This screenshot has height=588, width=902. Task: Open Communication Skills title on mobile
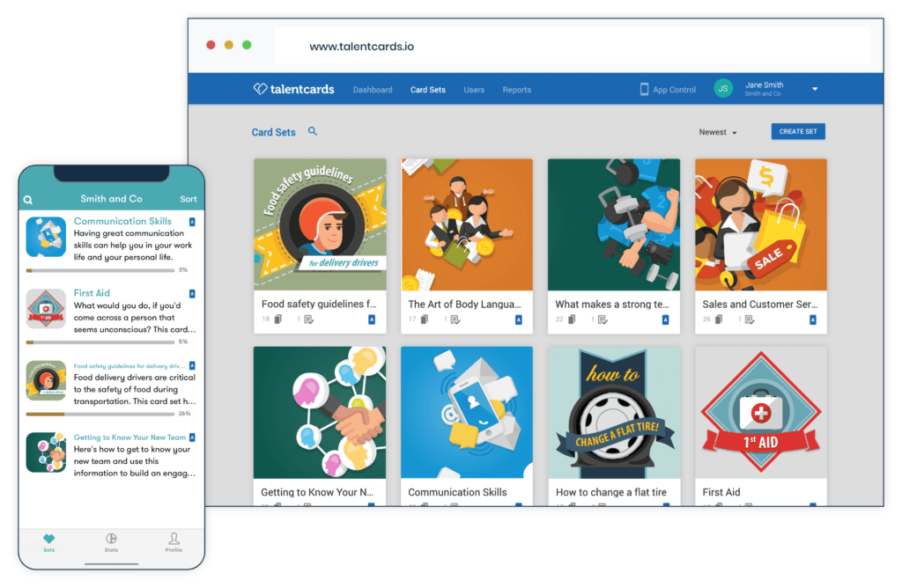122,221
